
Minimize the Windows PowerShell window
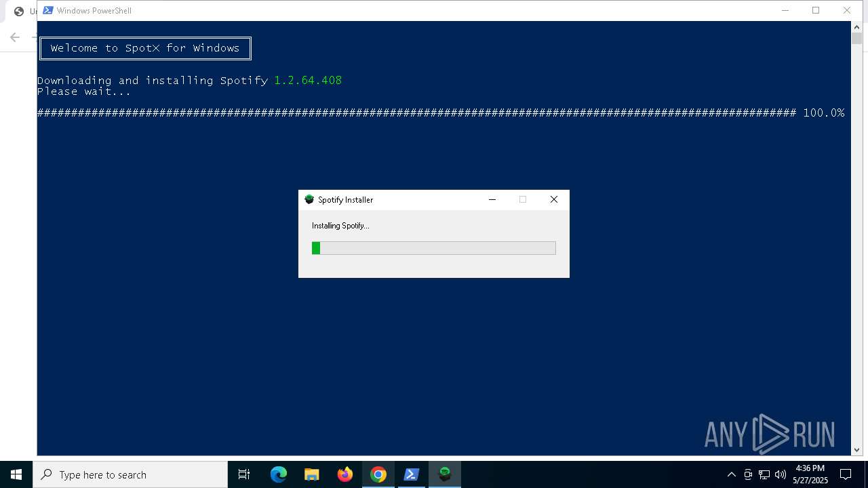785,10
